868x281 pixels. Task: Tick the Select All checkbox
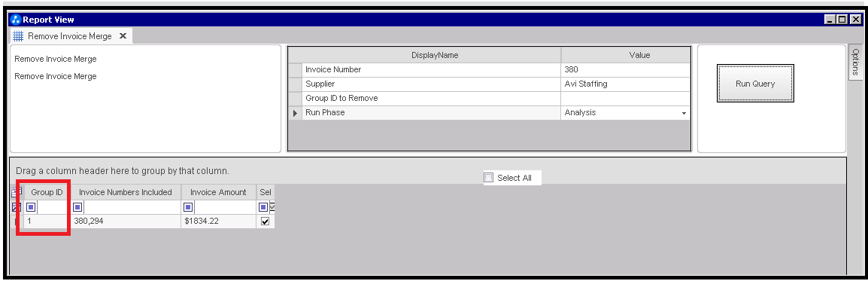tap(488, 178)
